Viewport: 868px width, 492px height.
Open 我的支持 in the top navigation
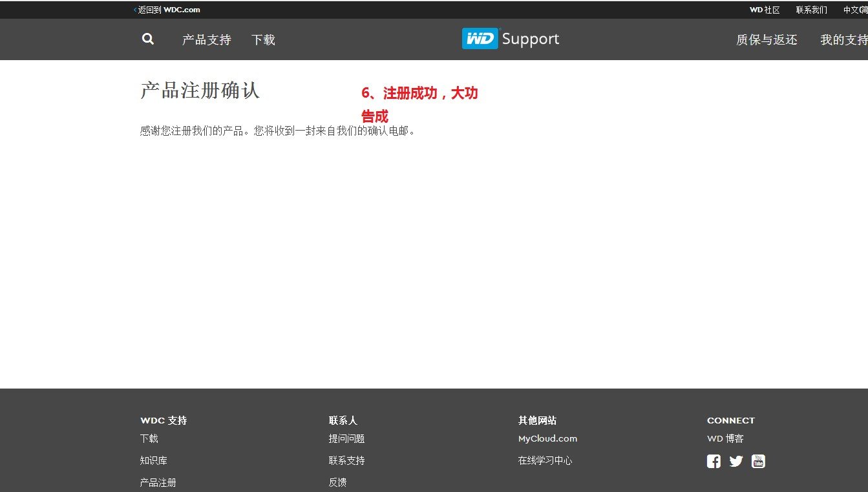(x=844, y=39)
